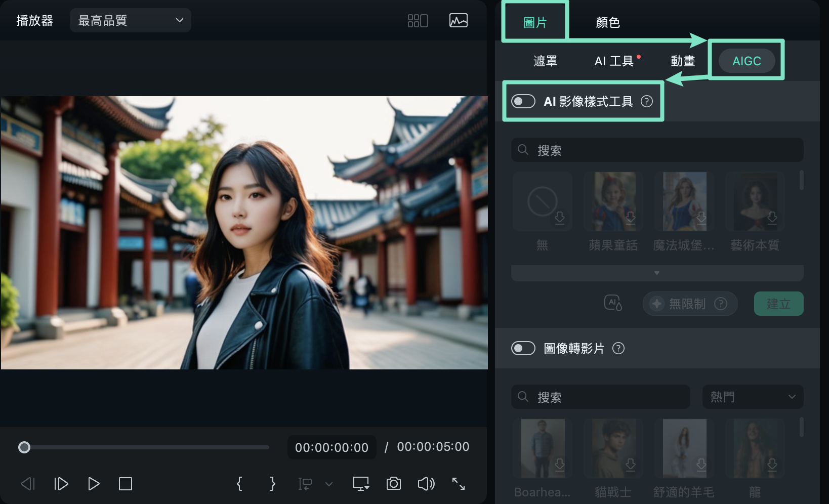Toggle the AI 影像樣式工具 switch
The height and width of the screenshot is (504, 829).
[523, 101]
